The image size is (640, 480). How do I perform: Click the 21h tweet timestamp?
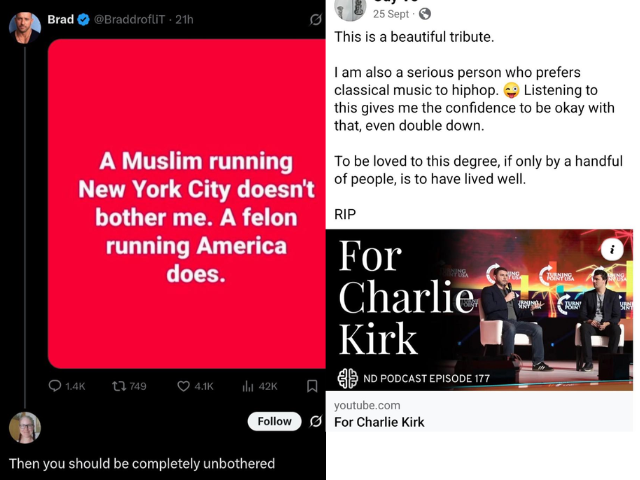184,20
